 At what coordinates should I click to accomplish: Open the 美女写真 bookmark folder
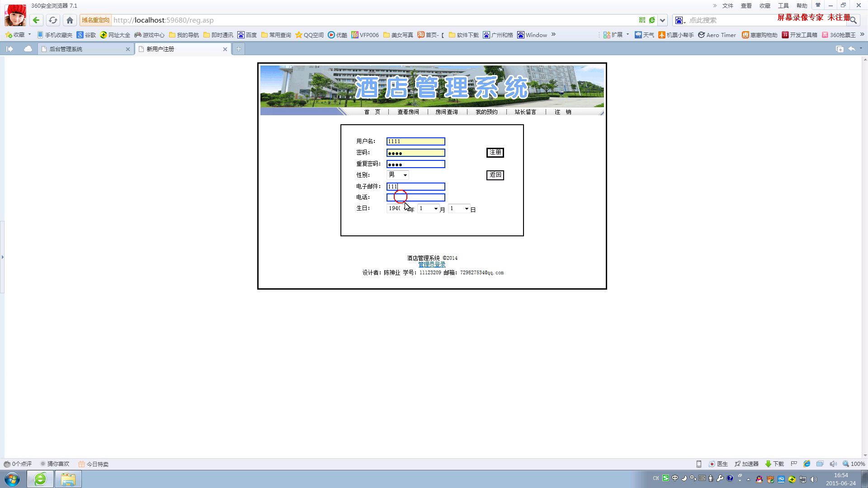tap(398, 35)
